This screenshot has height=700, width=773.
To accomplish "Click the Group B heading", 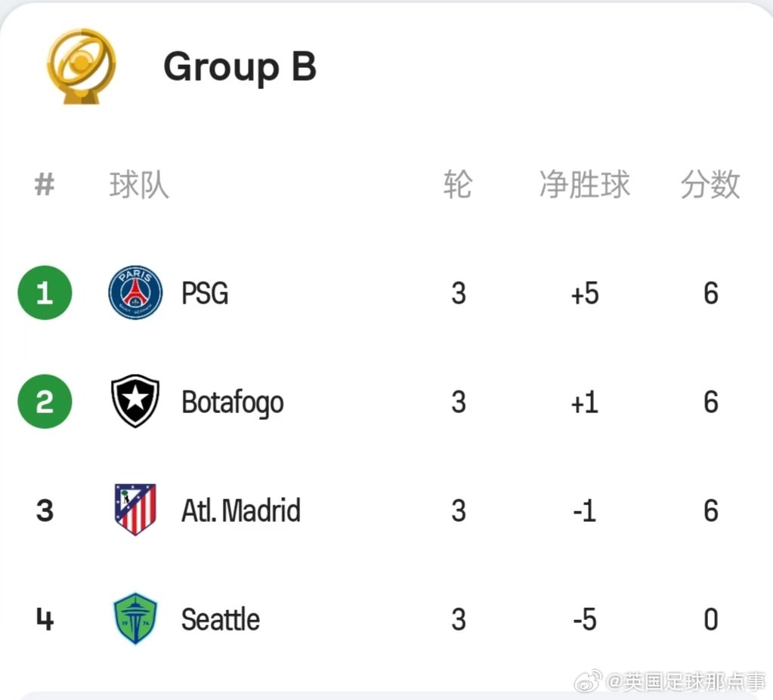I will coord(240,67).
